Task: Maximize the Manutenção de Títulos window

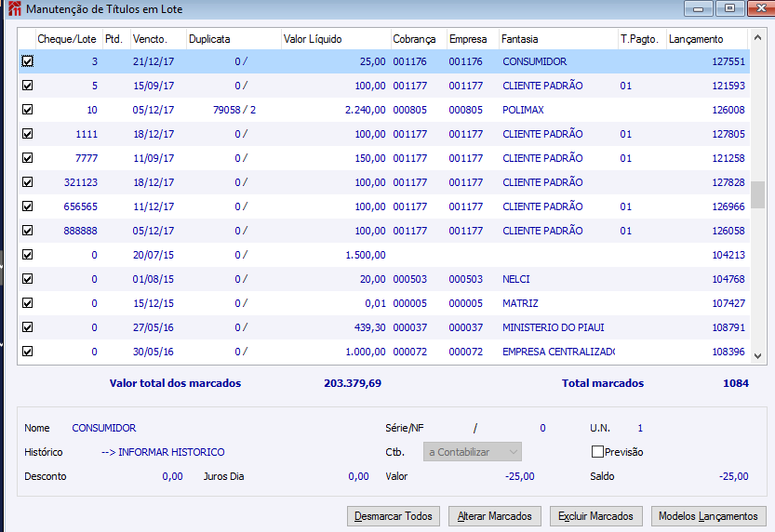Action: coord(729,8)
